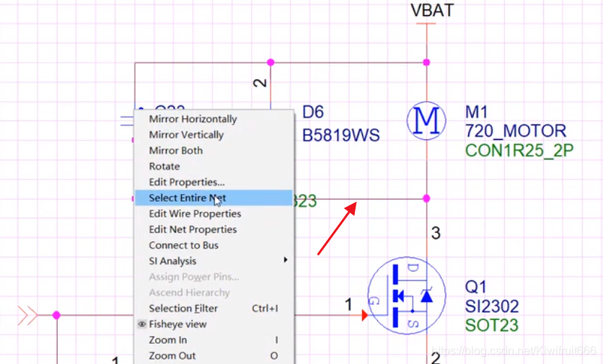Expand the SI Analysis submenu arrow
This screenshot has width=603, height=364.
point(286,261)
